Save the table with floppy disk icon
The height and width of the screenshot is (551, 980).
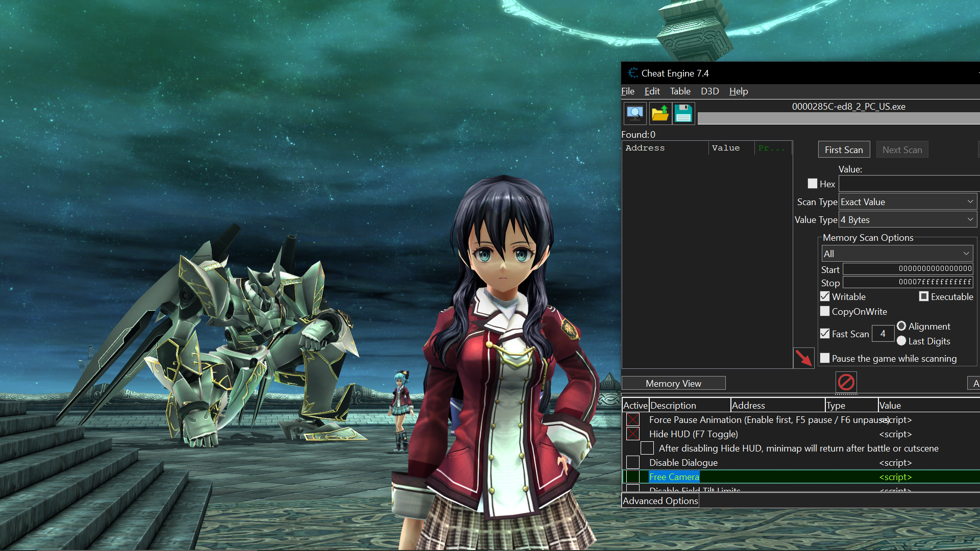pos(683,113)
